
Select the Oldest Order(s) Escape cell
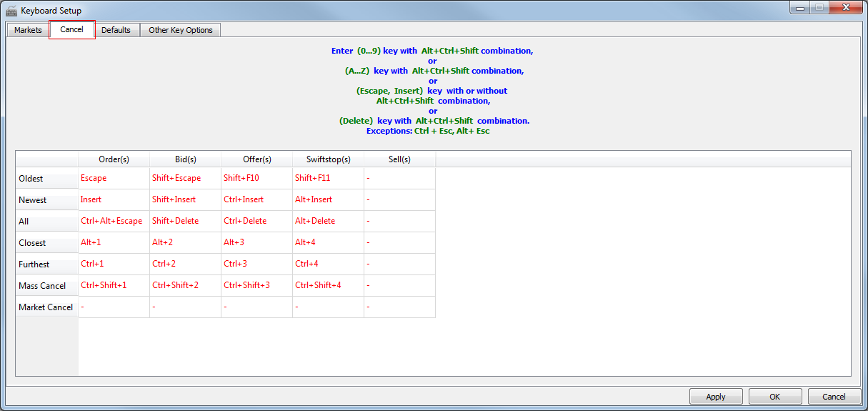[114, 178]
